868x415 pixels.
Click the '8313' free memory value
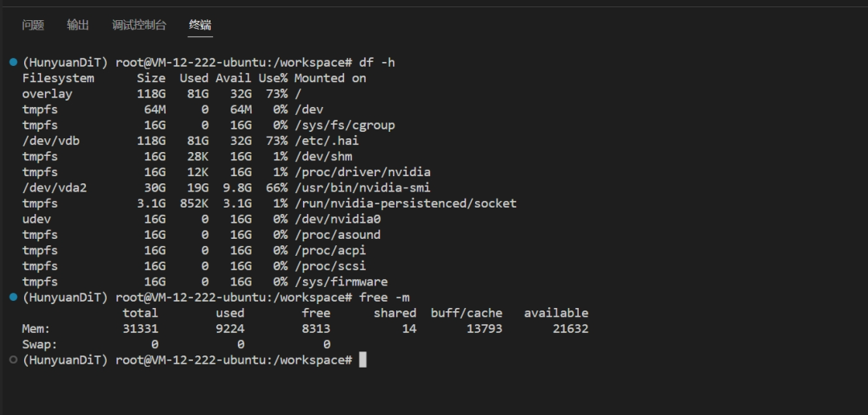tap(316, 329)
